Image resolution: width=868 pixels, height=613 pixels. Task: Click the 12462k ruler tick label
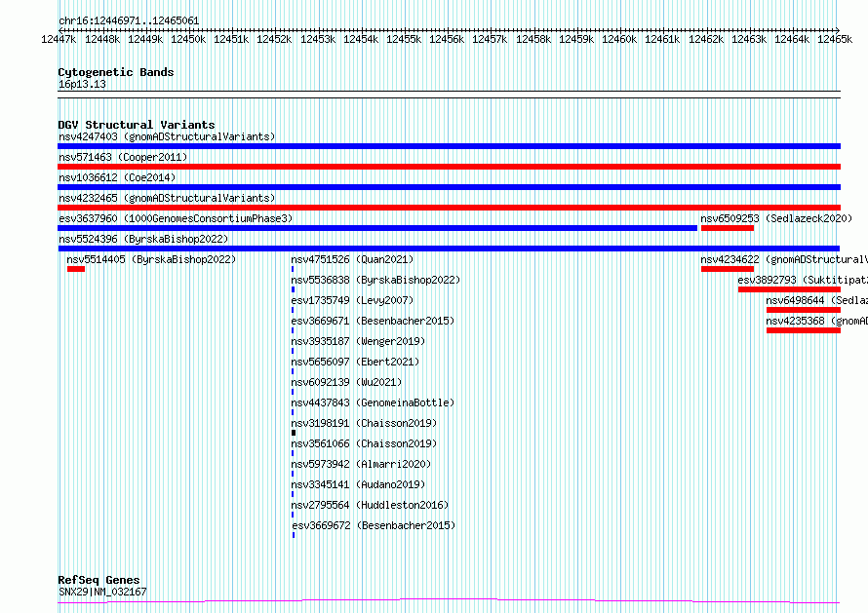(706, 39)
